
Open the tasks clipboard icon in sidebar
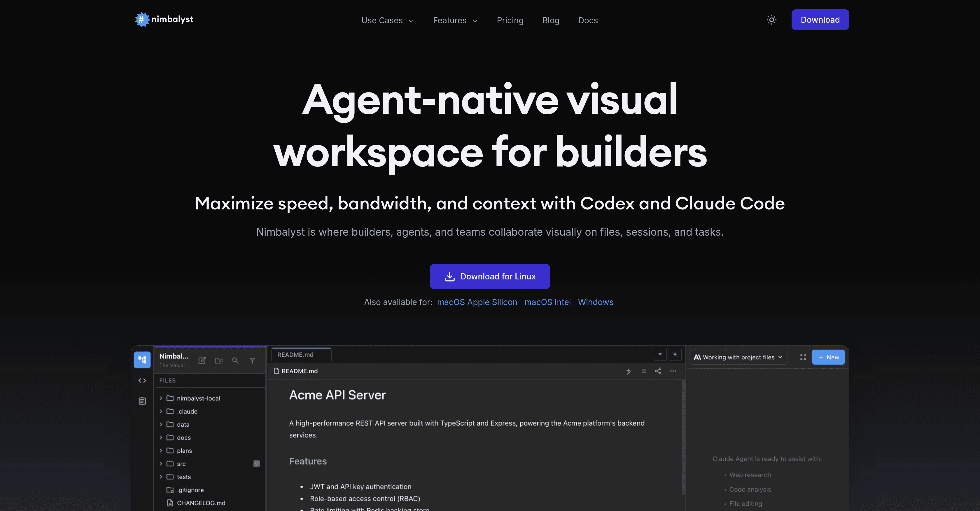142,400
